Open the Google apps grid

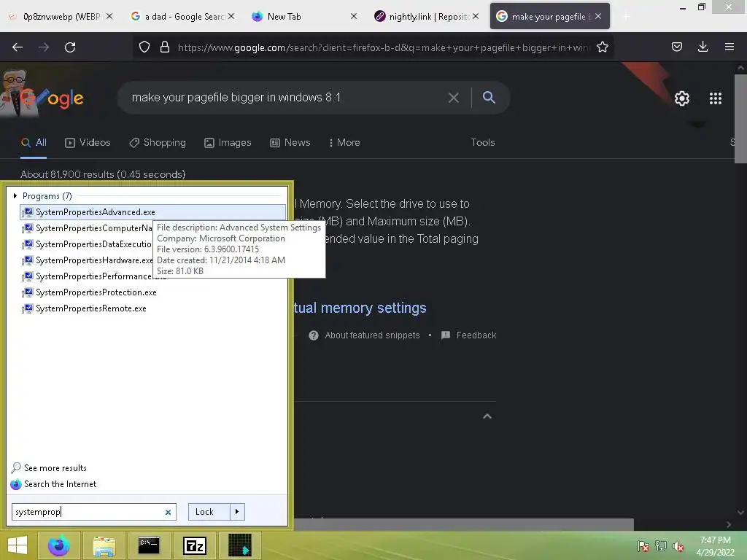point(715,98)
